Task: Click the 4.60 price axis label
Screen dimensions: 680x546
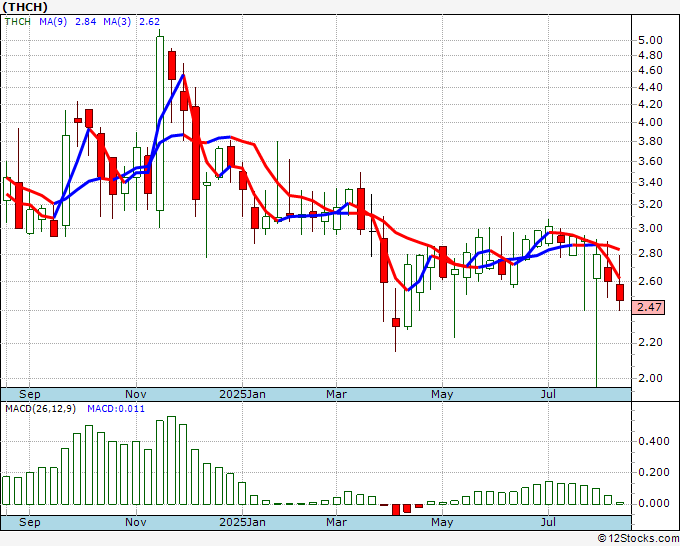Action: click(x=651, y=71)
